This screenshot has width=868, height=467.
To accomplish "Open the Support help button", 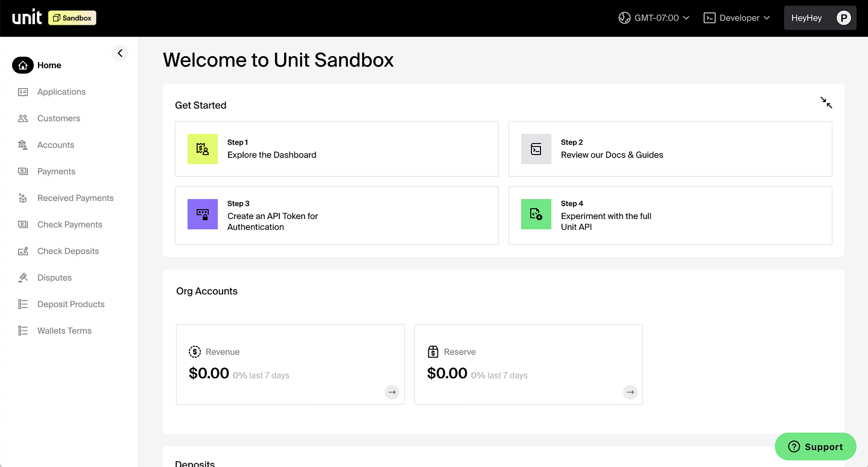I will [x=816, y=446].
